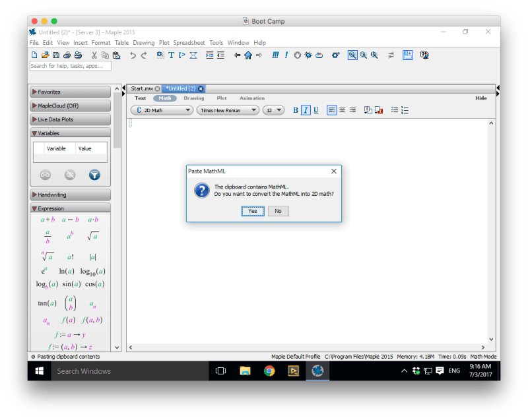Screen dimensions: 528x420
Task: Set left text alignment
Action: coord(332,110)
